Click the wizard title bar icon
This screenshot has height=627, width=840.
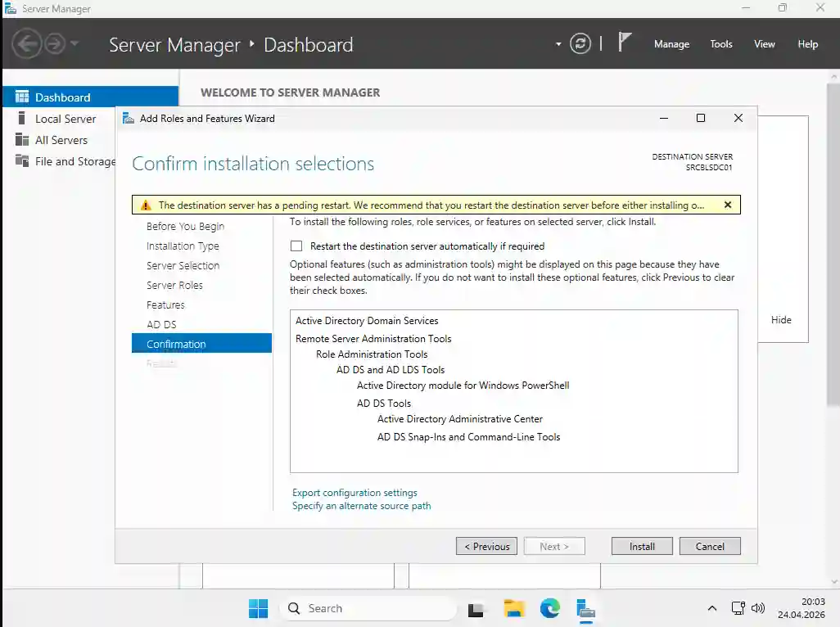coord(128,119)
